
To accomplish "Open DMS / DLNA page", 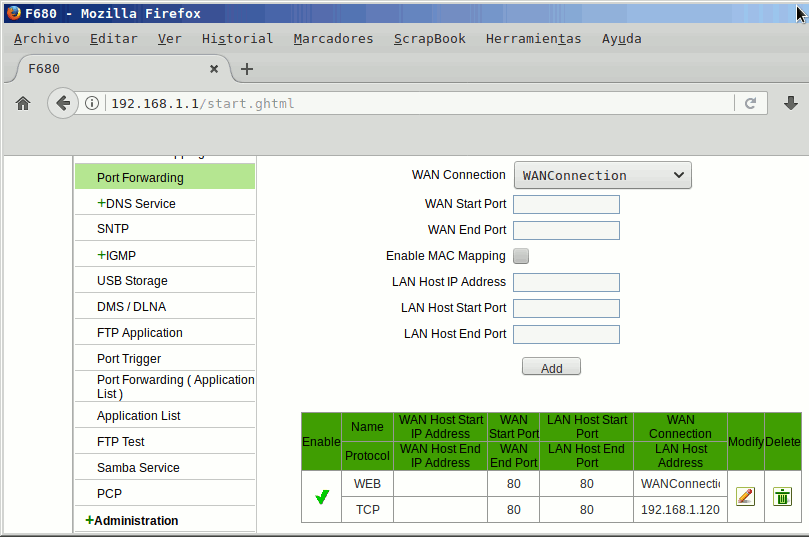I will (x=132, y=306).
